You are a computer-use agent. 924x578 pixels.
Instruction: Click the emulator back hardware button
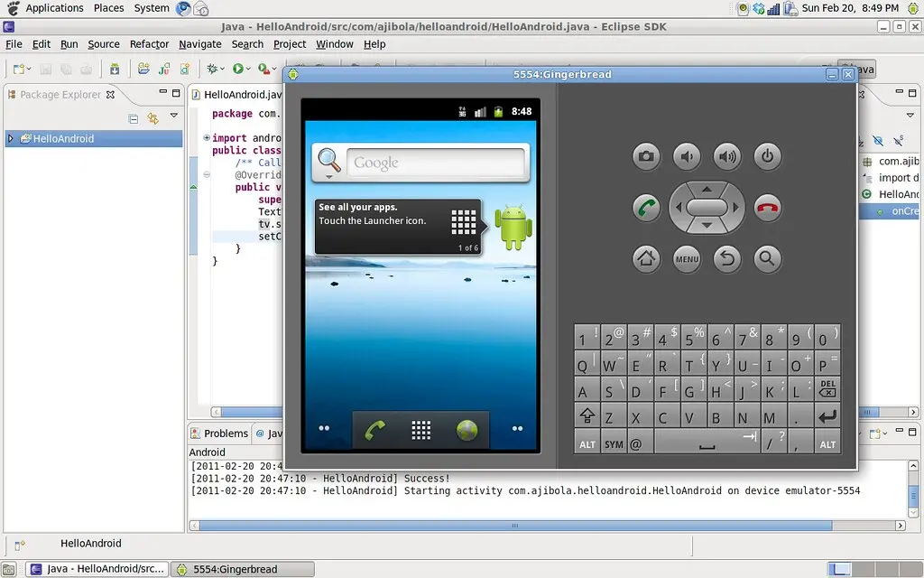pyautogui.click(x=727, y=258)
